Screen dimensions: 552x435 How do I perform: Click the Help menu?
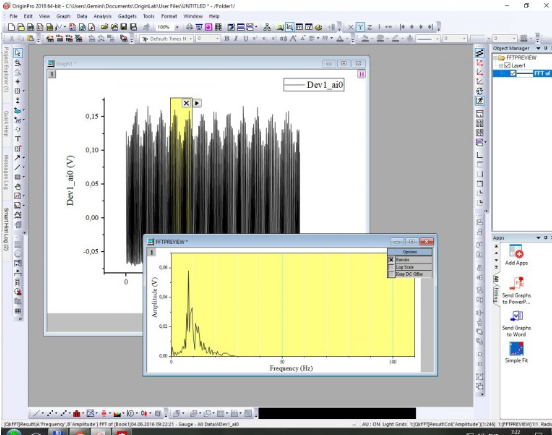[x=214, y=16]
